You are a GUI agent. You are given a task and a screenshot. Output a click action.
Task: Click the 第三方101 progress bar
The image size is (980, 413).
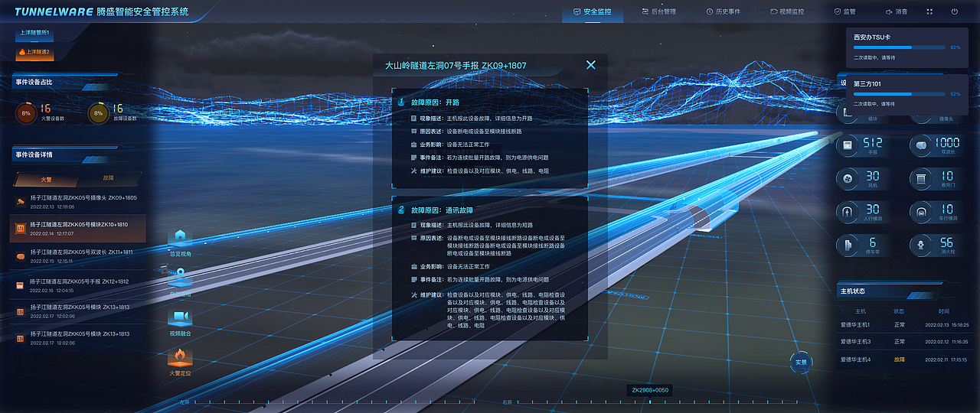899,93
